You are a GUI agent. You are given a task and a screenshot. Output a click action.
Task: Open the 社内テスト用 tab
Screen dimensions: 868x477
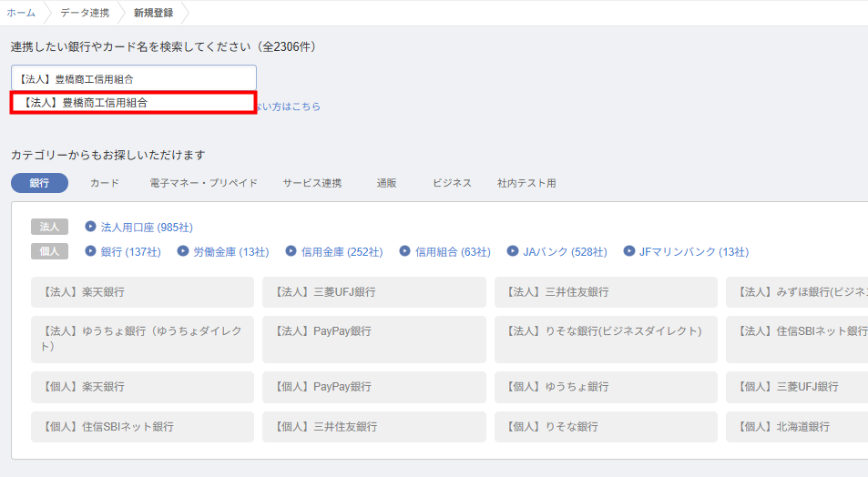[526, 183]
